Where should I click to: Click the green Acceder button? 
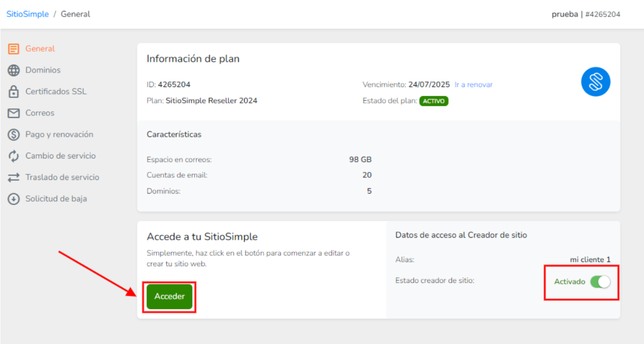tap(170, 296)
